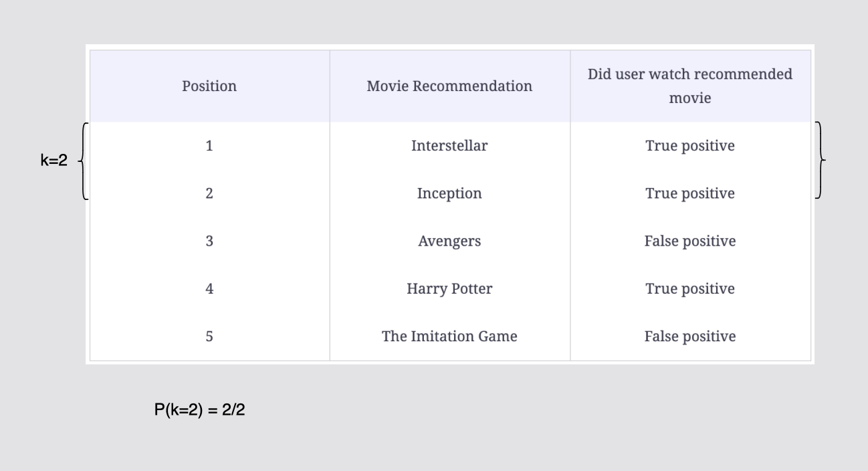
Task: Click the Position column header
Action: [x=209, y=86]
